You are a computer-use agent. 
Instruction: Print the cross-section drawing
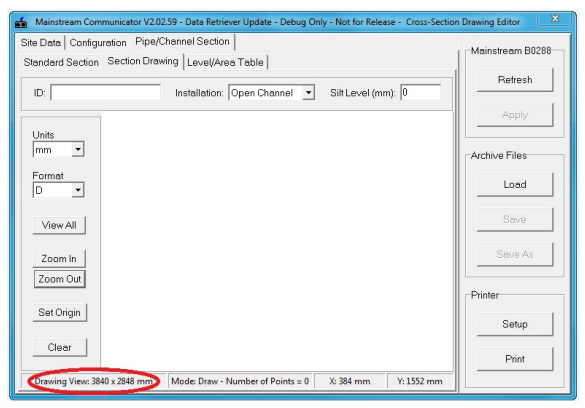[515, 359]
